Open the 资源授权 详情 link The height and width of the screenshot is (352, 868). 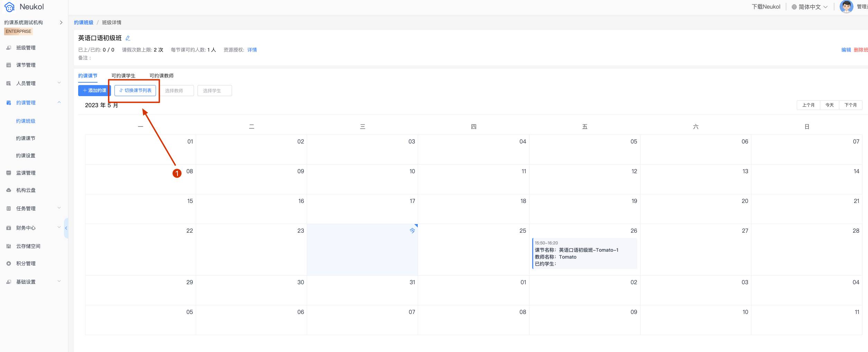click(x=252, y=50)
